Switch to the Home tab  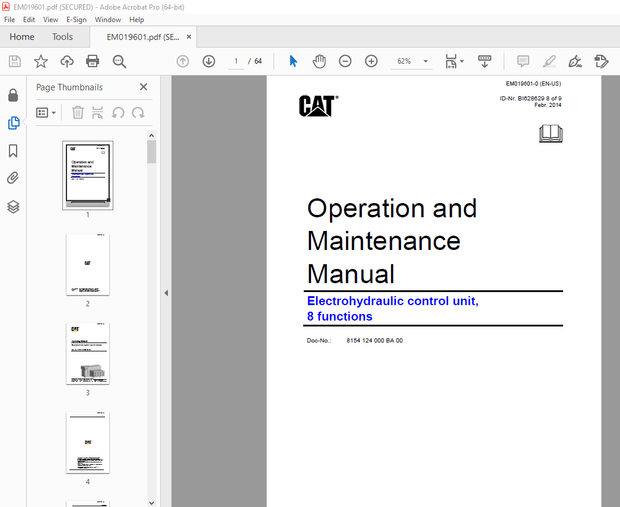pos(22,37)
